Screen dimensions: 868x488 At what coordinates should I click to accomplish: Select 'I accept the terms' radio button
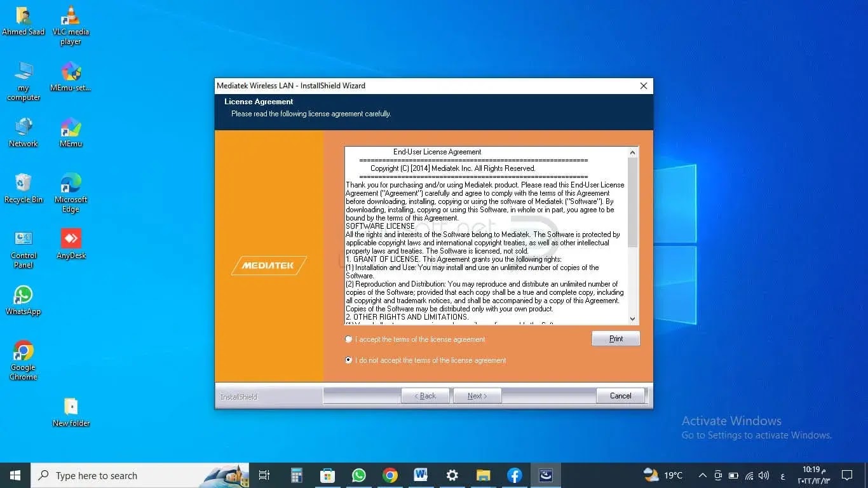348,339
